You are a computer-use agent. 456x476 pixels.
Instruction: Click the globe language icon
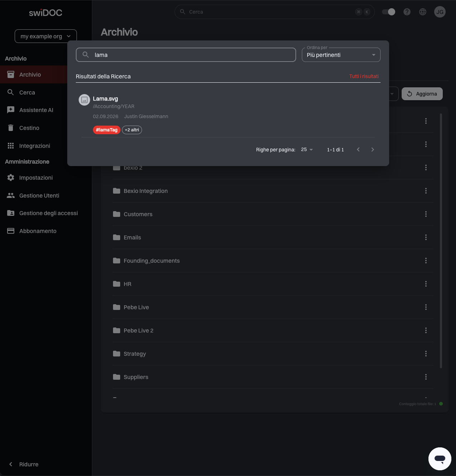[x=423, y=12]
